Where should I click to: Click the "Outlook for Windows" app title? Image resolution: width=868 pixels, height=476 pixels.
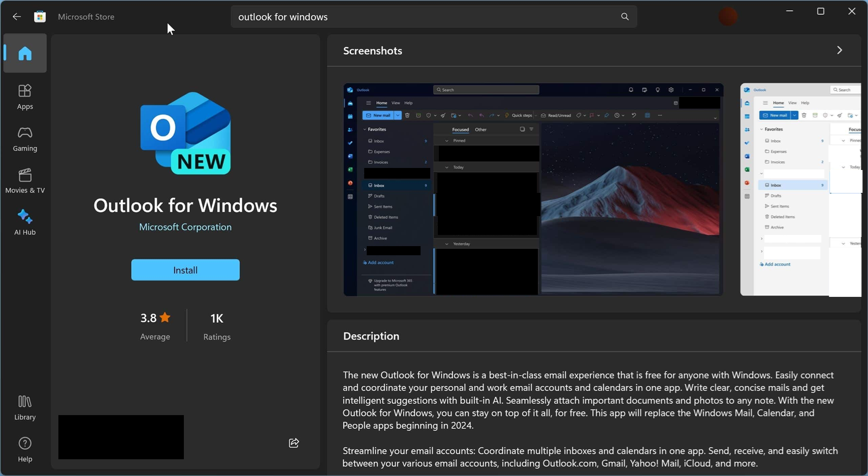pos(185,205)
